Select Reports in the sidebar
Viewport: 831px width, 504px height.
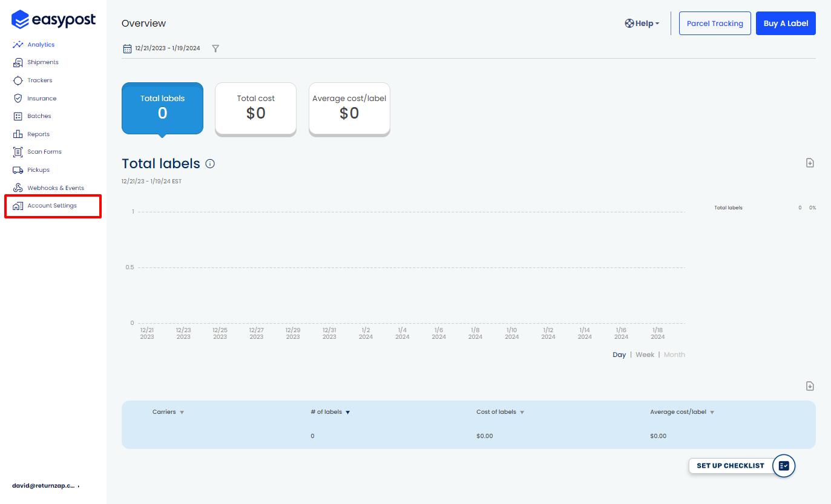tap(38, 134)
